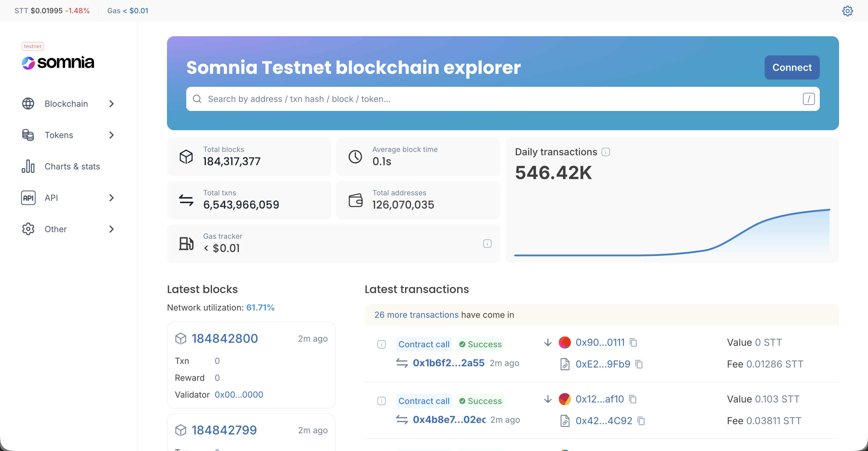Expand the Blockchain menu chevron
This screenshot has height=451, width=868.
(112, 103)
